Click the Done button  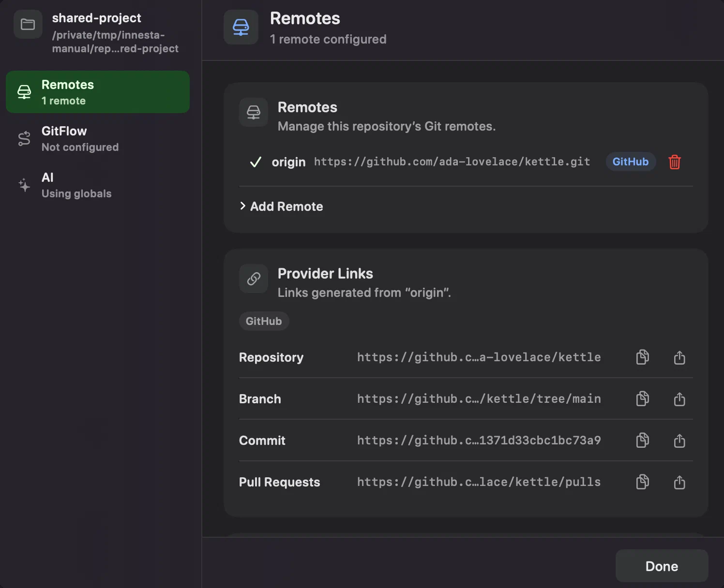662,566
